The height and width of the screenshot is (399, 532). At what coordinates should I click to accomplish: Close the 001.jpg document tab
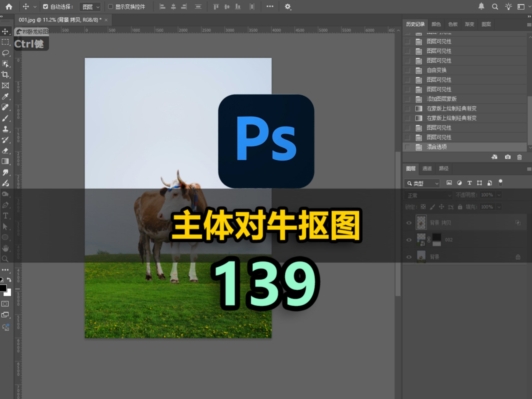pos(106,20)
